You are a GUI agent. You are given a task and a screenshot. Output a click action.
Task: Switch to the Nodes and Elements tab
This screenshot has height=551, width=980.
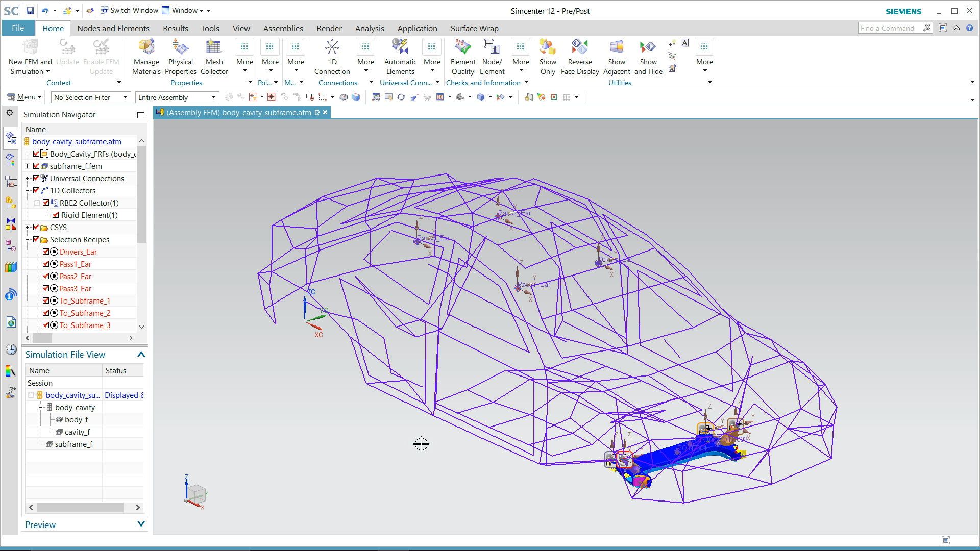point(113,28)
